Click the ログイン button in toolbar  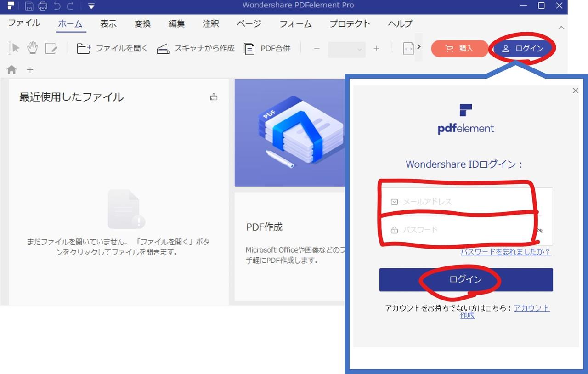pyautogui.click(x=522, y=49)
